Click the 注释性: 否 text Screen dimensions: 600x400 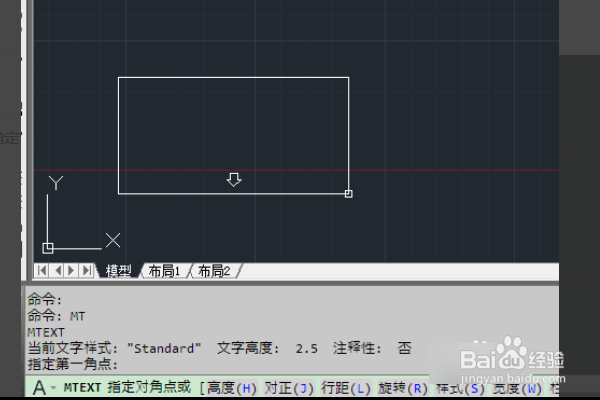[x=372, y=348]
